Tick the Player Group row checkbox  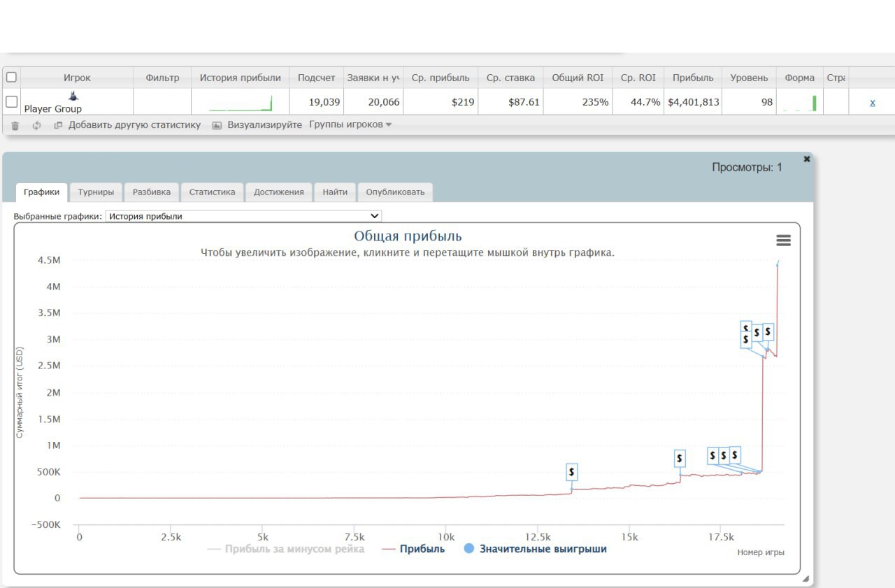(x=11, y=102)
